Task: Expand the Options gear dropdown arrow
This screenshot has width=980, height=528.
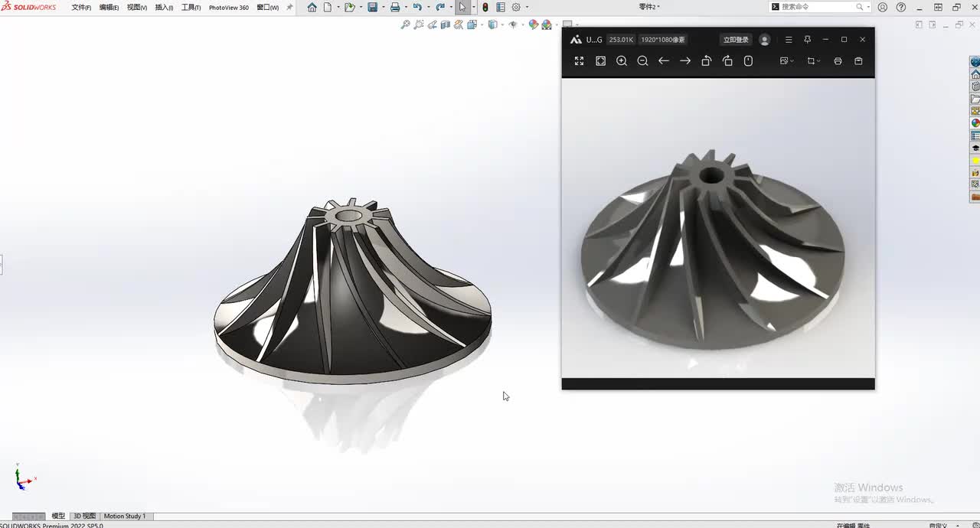Action: [527, 8]
